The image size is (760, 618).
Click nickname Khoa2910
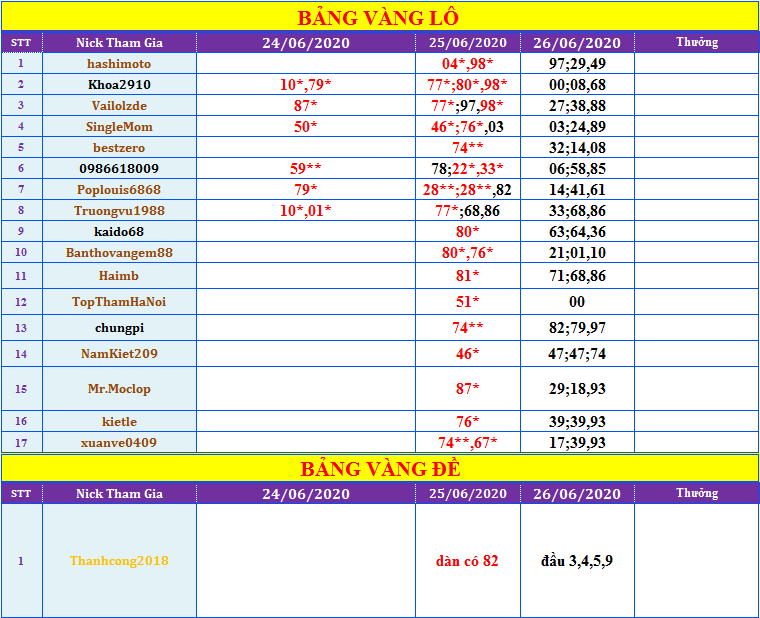tap(119, 84)
